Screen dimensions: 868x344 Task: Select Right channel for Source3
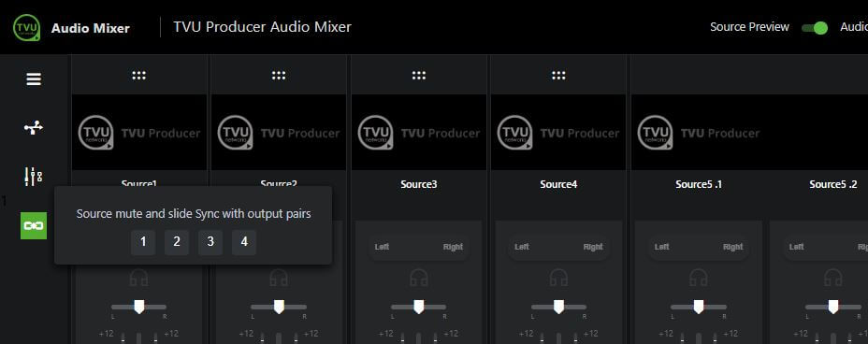pos(453,247)
